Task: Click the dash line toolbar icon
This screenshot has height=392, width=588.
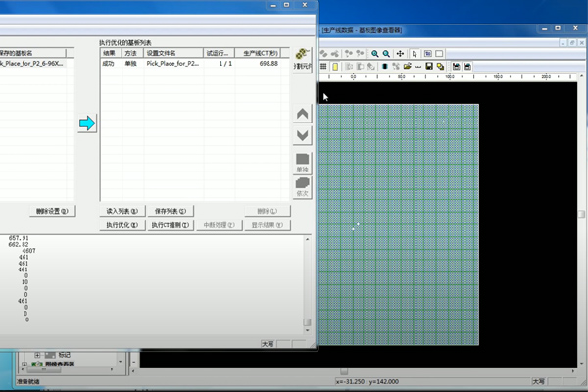Action: click(418, 67)
